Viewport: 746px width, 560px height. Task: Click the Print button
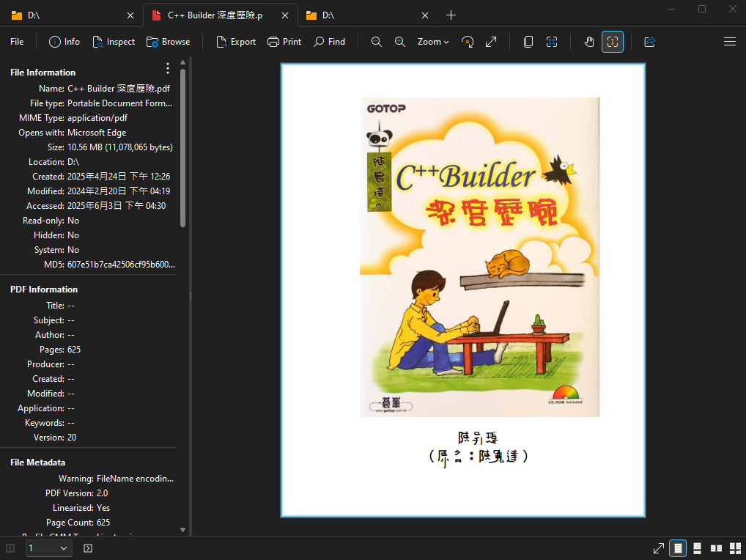(x=284, y=42)
